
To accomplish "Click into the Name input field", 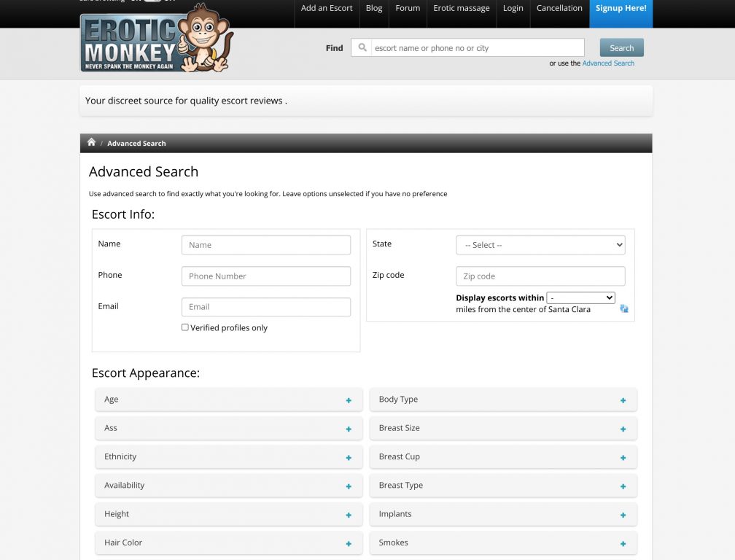I will pyautogui.click(x=265, y=245).
